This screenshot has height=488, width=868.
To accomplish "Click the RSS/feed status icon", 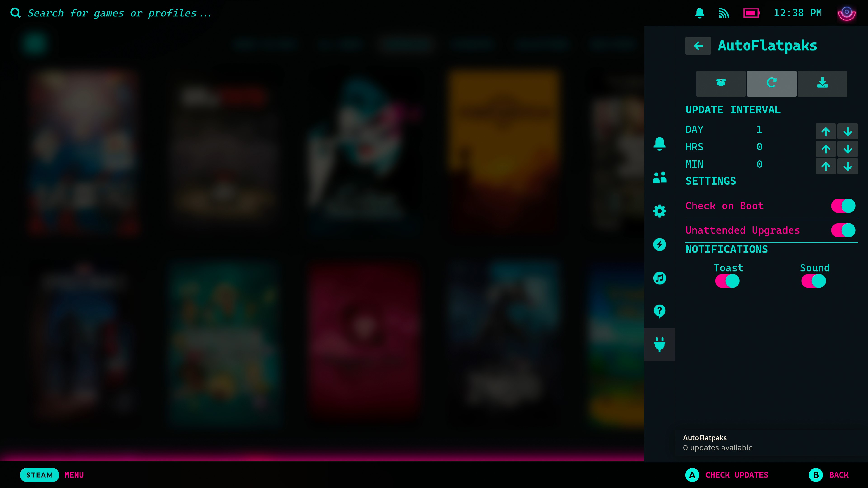I will click(x=724, y=13).
